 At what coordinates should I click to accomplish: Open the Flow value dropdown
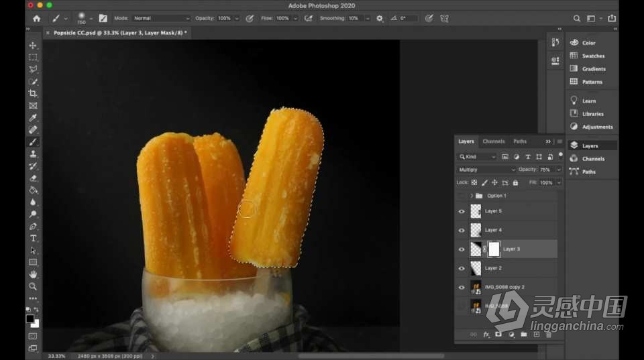coord(295,19)
